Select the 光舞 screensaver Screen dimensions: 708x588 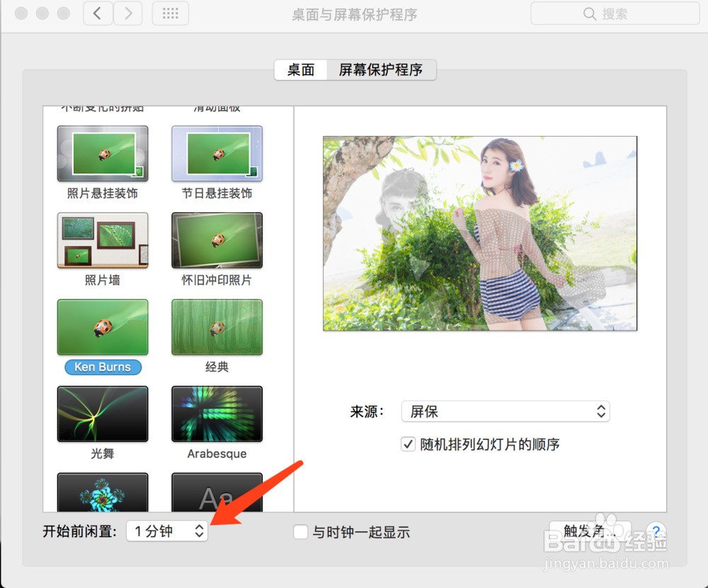[x=102, y=414]
